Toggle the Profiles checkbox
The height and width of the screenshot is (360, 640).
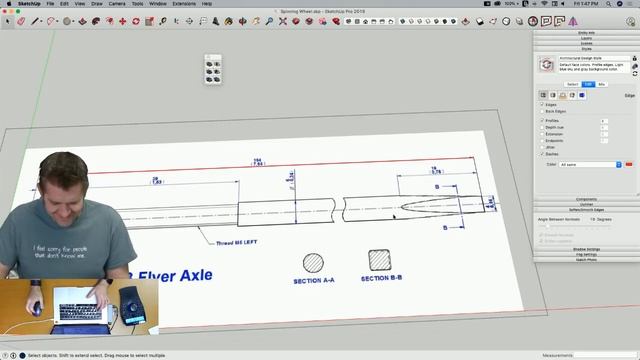[x=542, y=121]
